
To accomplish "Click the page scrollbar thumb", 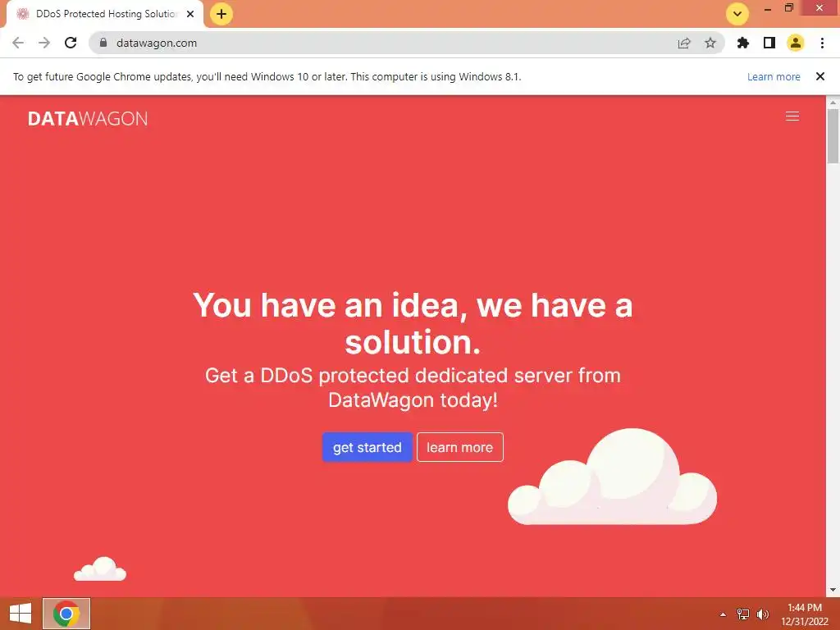I will 833,136.
